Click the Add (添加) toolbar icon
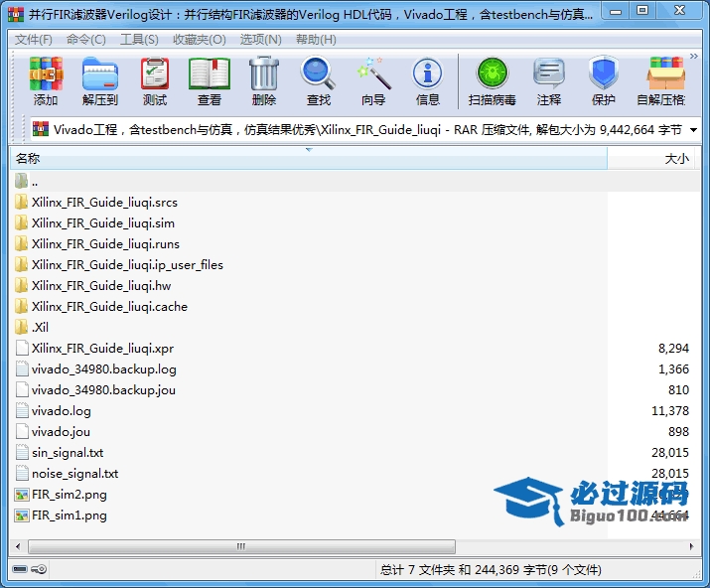 click(x=46, y=74)
